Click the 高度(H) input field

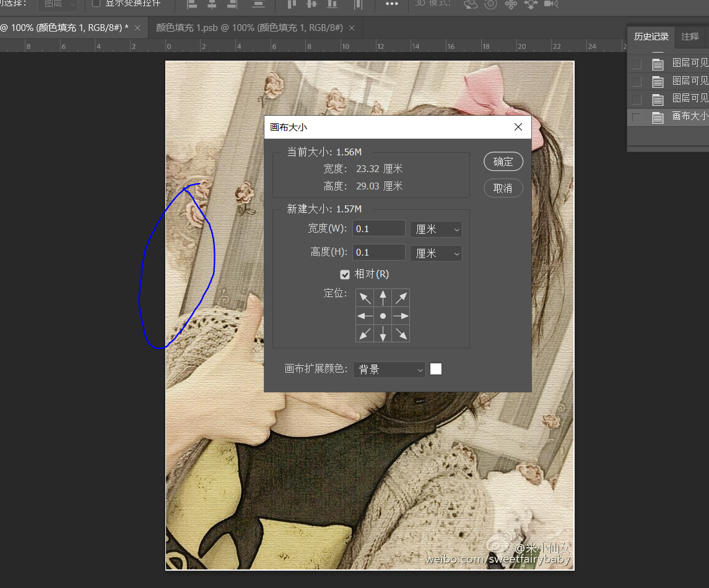click(379, 252)
